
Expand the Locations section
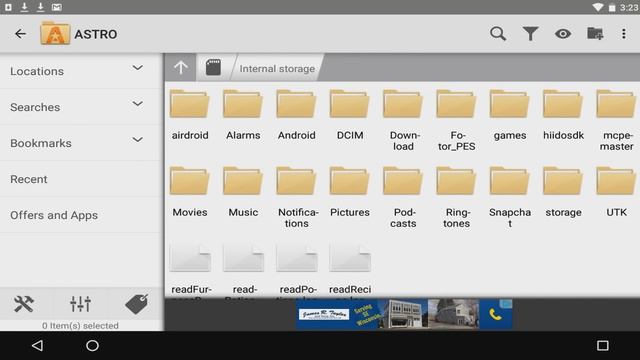[x=138, y=68]
